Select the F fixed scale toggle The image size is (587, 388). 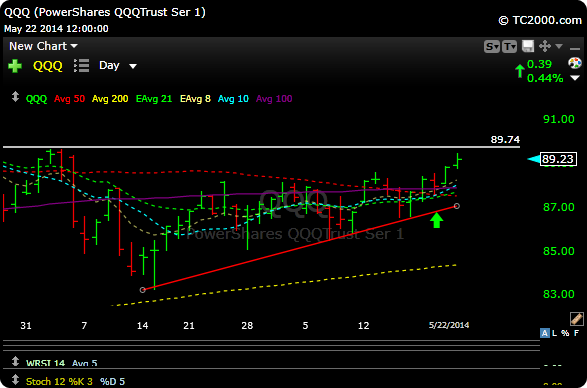577,333
